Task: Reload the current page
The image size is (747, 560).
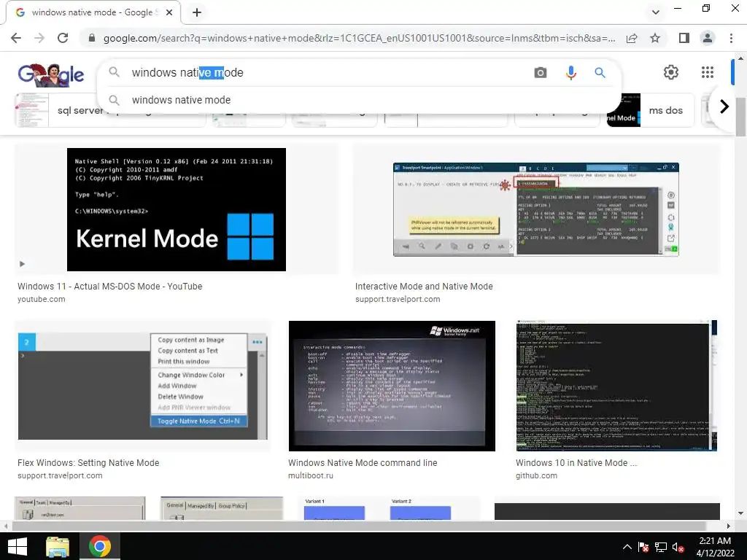Action: [x=63, y=38]
